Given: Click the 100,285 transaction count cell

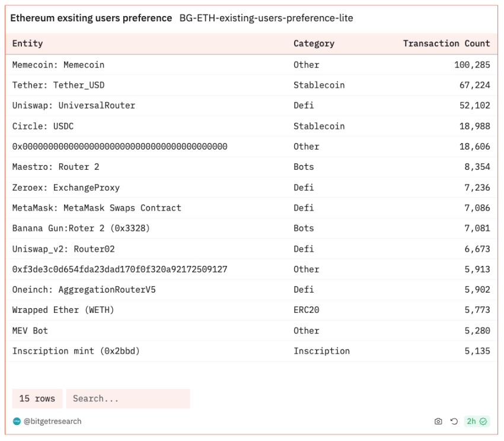Looking at the screenshot, I should [x=472, y=65].
